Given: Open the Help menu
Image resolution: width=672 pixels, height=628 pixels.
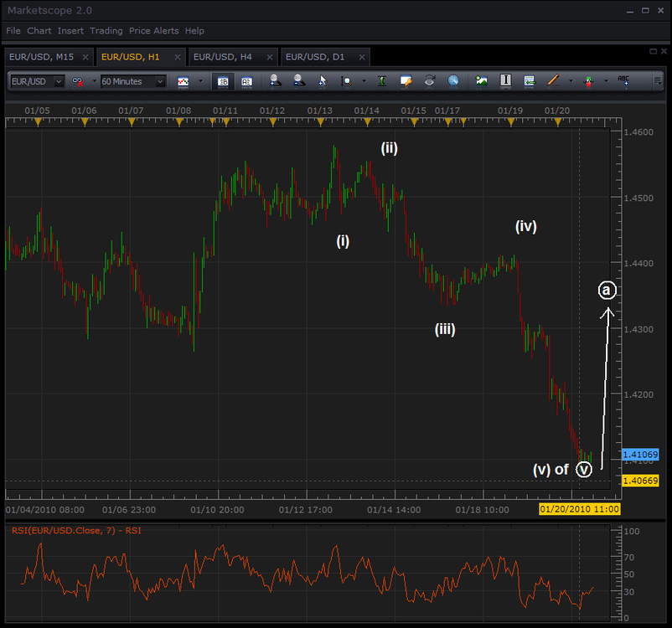Looking at the screenshot, I should pyautogui.click(x=194, y=31).
